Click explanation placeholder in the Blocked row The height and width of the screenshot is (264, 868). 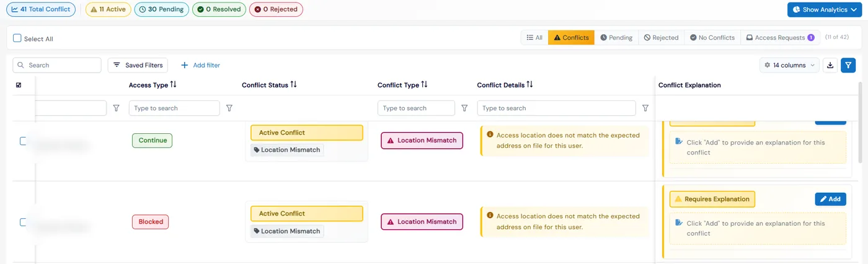758,229
